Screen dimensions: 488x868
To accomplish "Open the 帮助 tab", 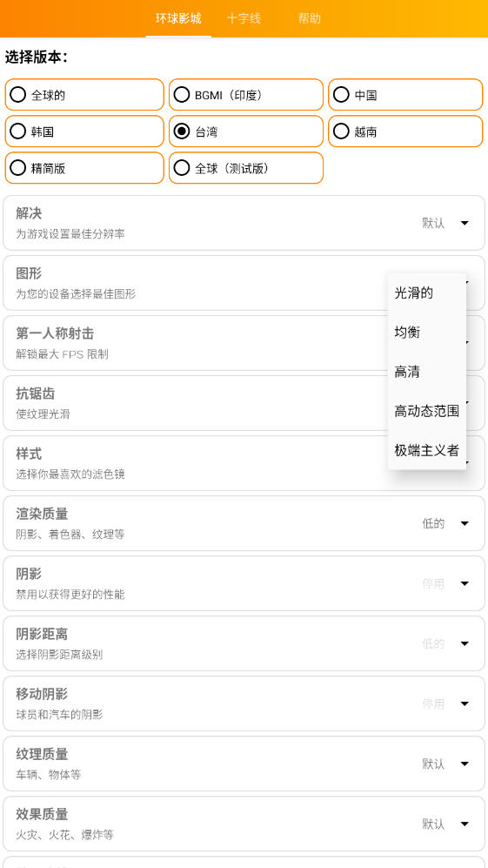I will coord(310,18).
